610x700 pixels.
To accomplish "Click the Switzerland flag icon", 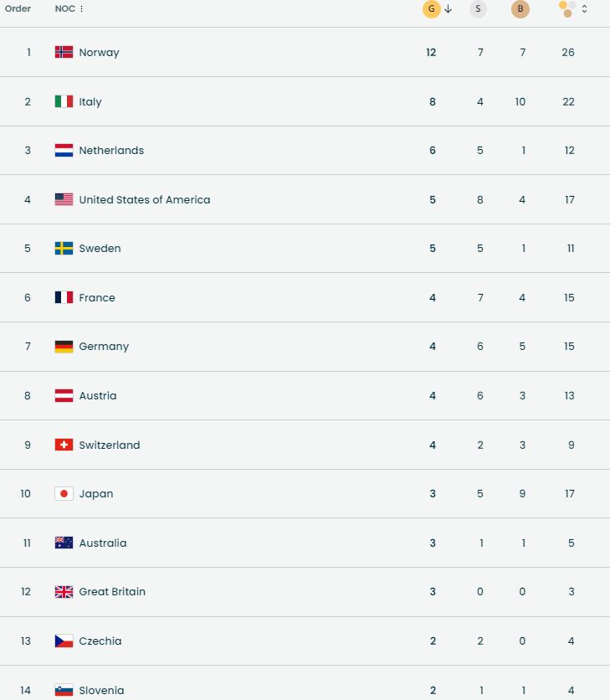I will point(64,445).
